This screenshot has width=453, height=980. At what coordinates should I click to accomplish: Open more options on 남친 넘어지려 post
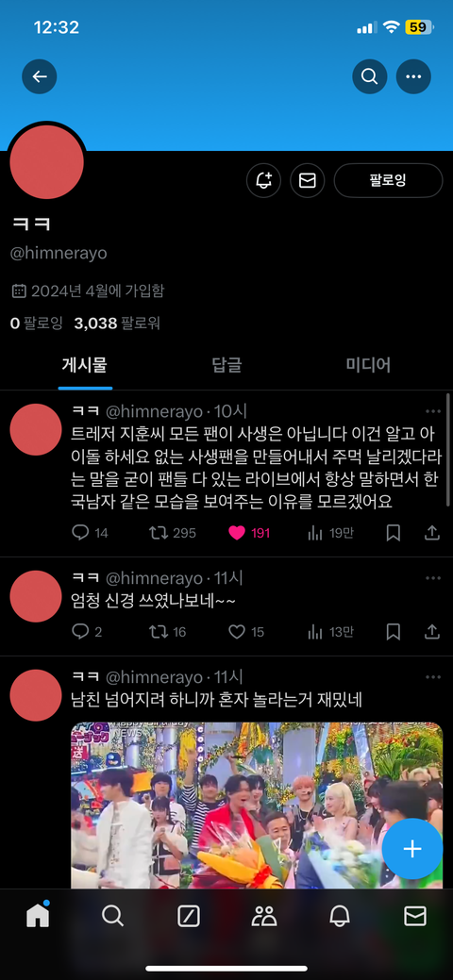[x=433, y=677]
